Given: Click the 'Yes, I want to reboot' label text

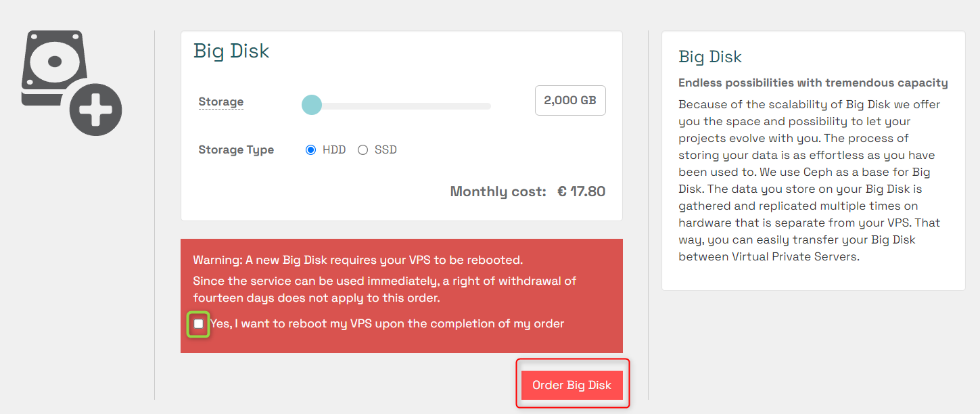Looking at the screenshot, I should 387,324.
